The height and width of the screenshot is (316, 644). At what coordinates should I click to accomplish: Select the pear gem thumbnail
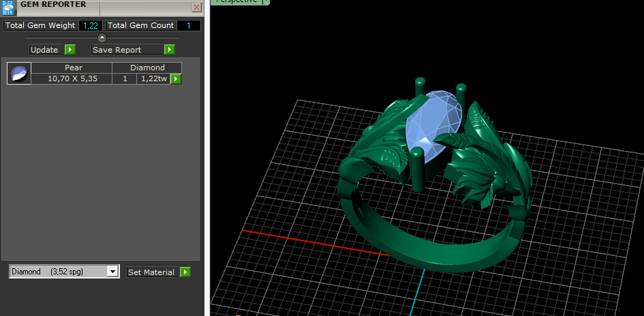pos(19,74)
